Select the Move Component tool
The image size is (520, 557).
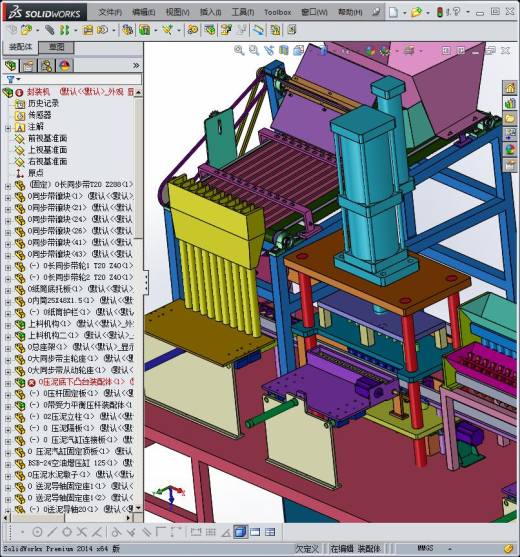click(102, 30)
